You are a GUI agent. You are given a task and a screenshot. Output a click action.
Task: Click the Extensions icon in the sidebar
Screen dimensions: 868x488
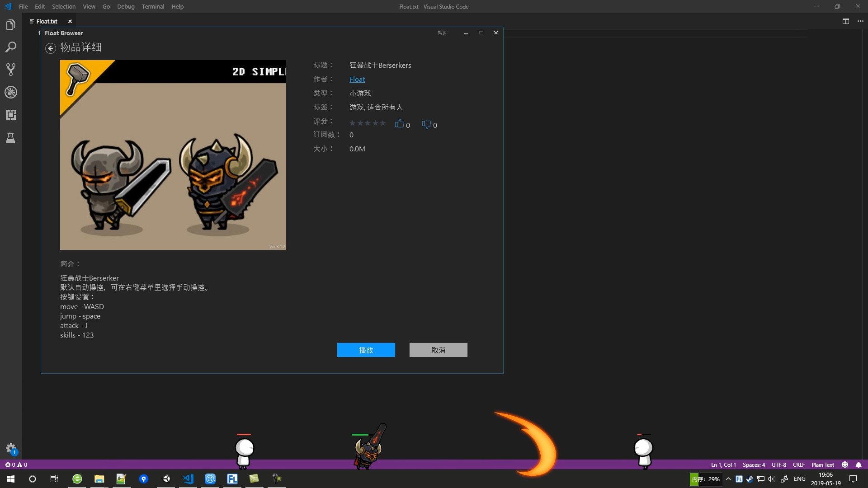tap(11, 115)
